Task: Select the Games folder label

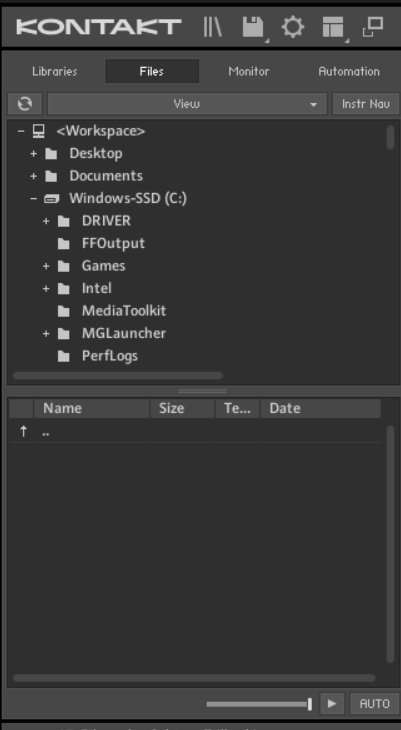Action: pyautogui.click(x=103, y=266)
